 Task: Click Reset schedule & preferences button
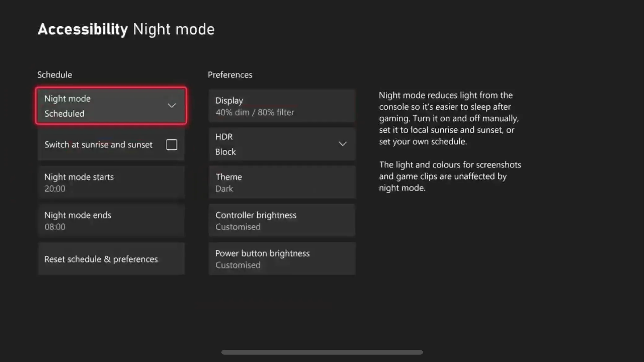point(111,259)
